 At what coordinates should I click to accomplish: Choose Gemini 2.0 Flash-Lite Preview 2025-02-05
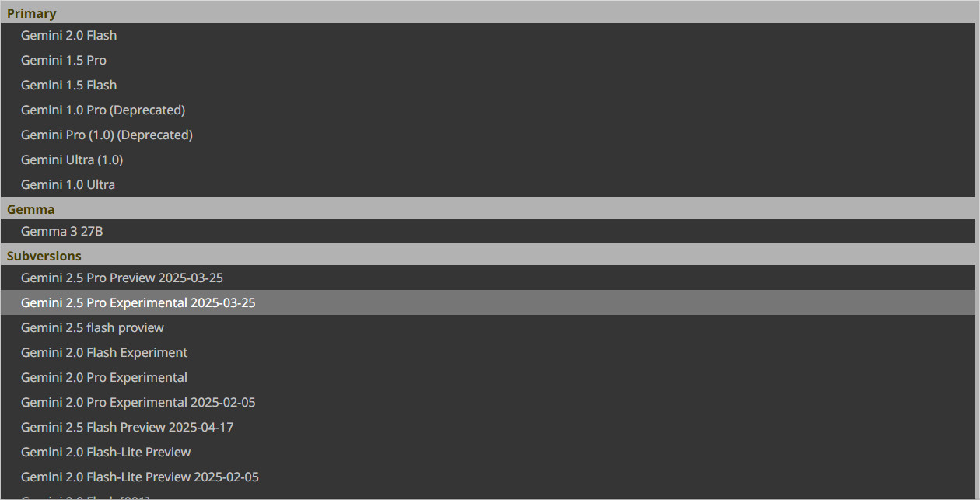click(140, 477)
